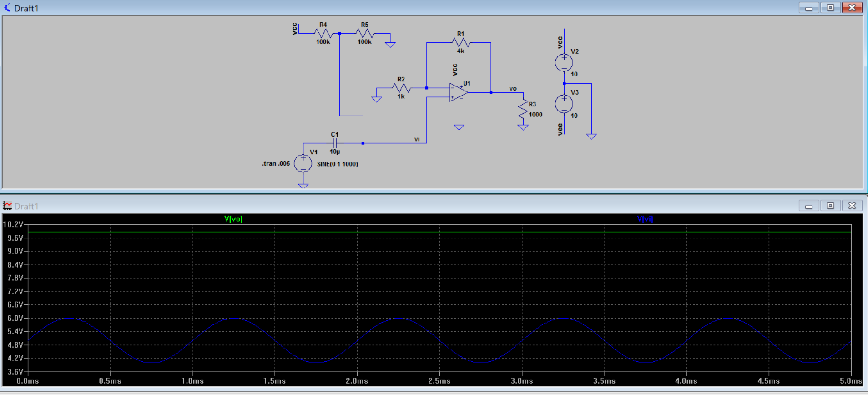
Task: Select resistor R4 in the schematic
Action: [323, 33]
